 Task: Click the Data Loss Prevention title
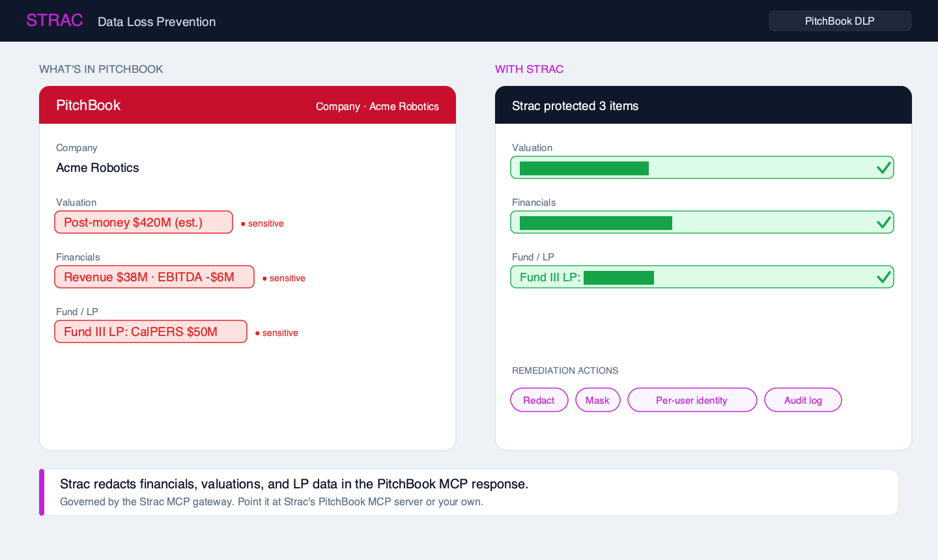156,21
